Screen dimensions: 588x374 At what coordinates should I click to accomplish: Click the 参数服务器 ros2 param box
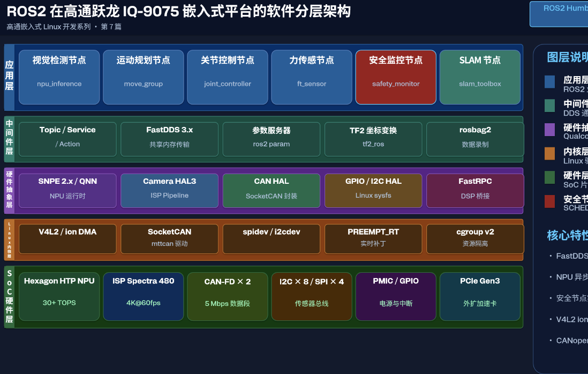click(x=272, y=139)
